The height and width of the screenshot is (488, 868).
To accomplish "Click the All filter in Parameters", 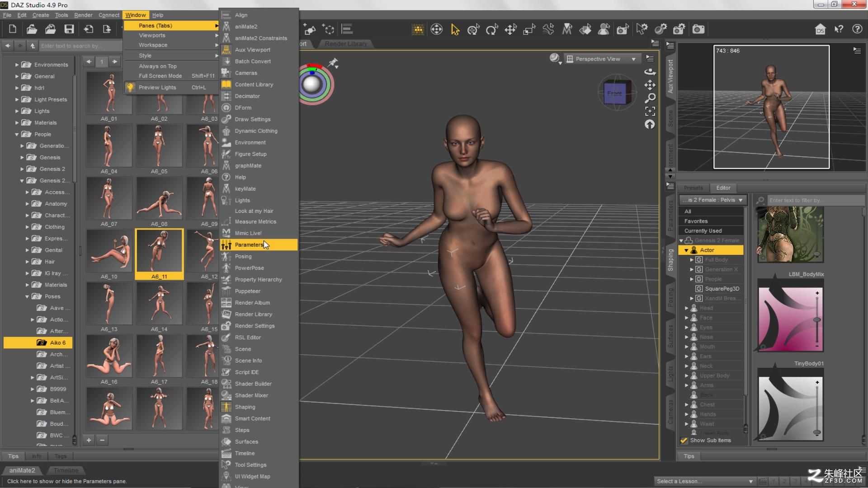I will pyautogui.click(x=711, y=211).
